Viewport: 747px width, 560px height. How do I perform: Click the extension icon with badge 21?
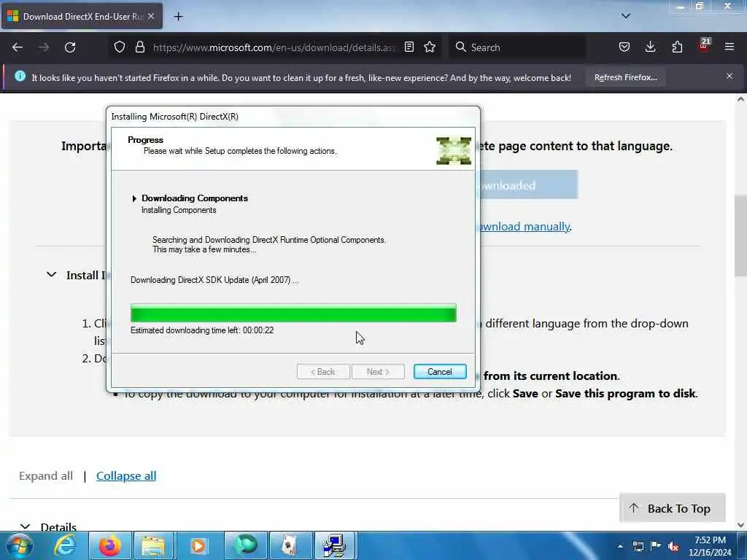(x=704, y=46)
